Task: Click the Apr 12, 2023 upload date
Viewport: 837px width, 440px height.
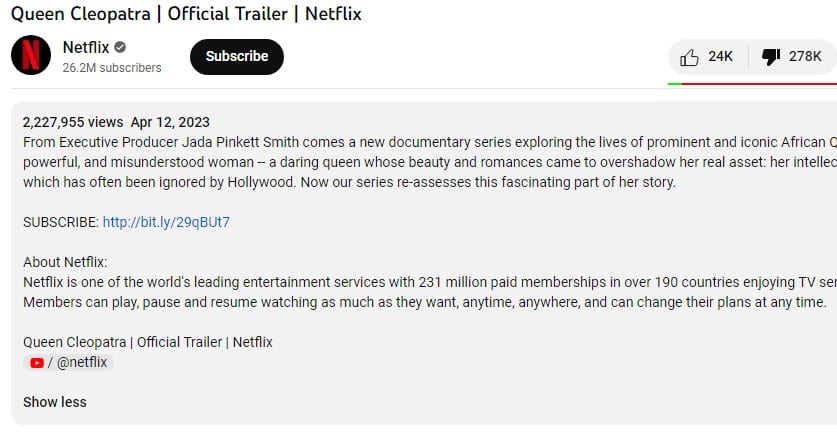Action: click(170, 122)
